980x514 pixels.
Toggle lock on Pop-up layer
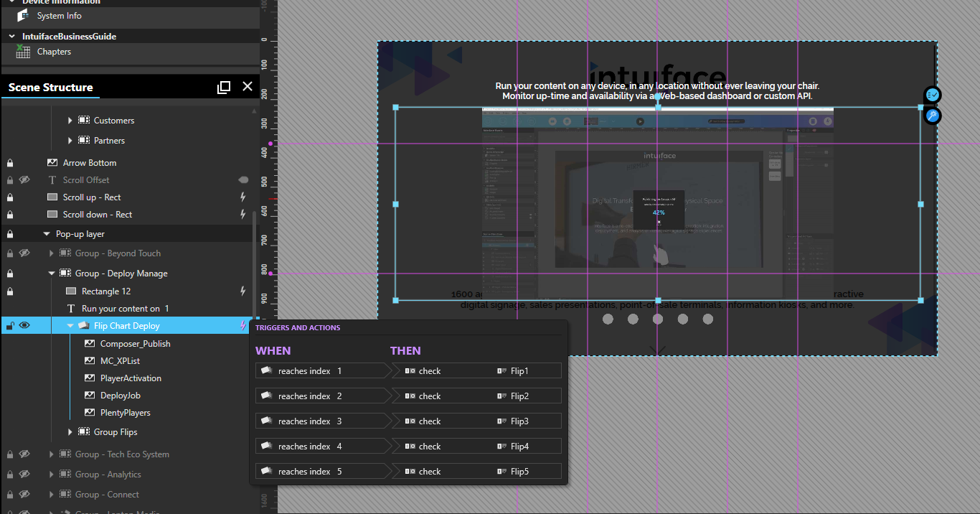coord(10,233)
